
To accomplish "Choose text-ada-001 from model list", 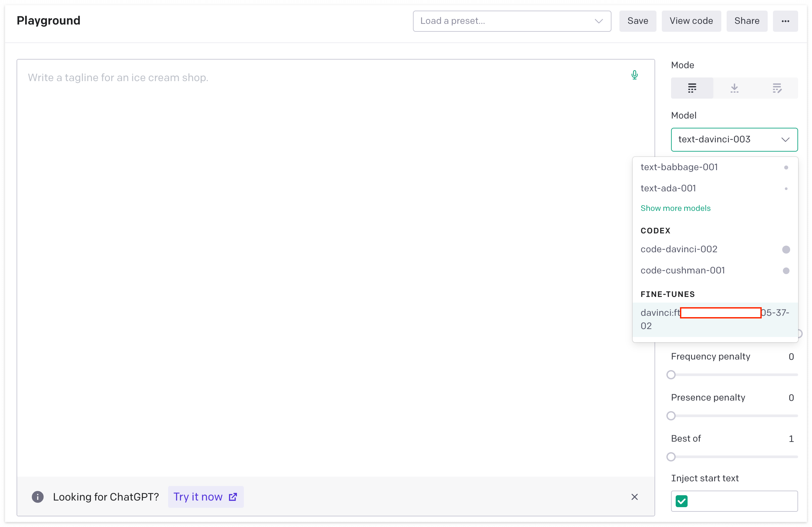I will 668,188.
